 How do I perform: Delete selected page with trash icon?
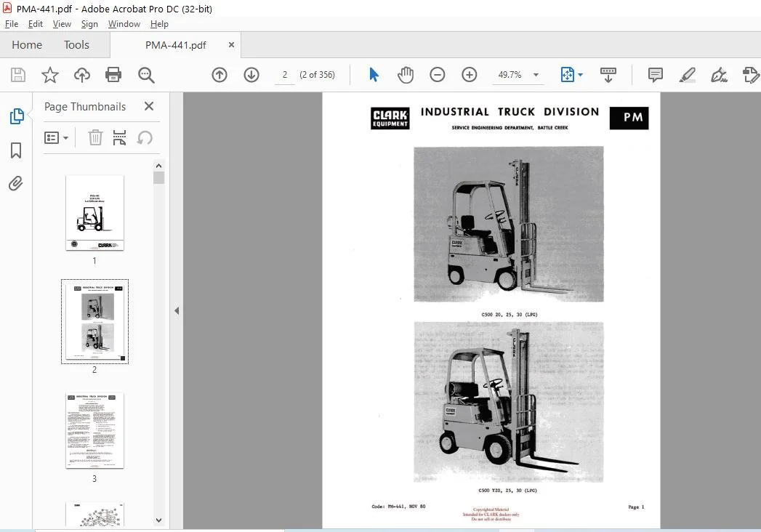(95, 138)
